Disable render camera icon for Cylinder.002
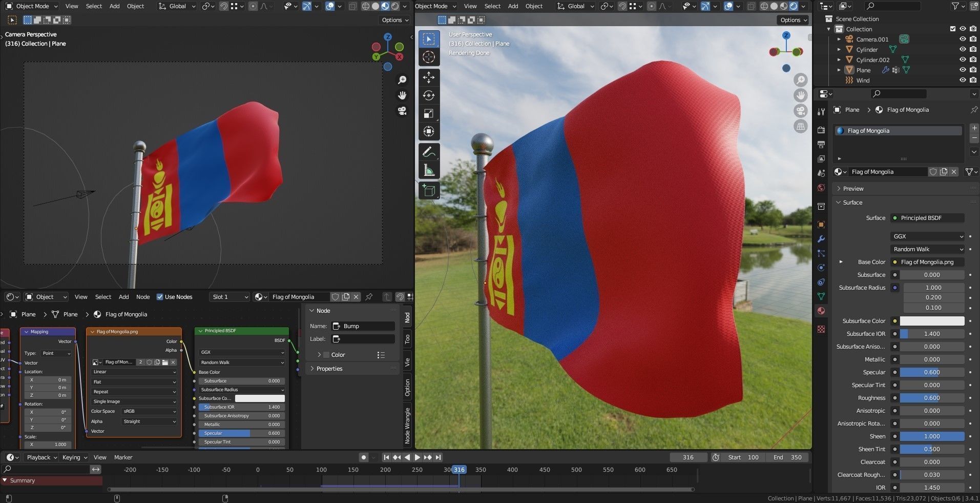The width and height of the screenshot is (980, 503). [973, 60]
